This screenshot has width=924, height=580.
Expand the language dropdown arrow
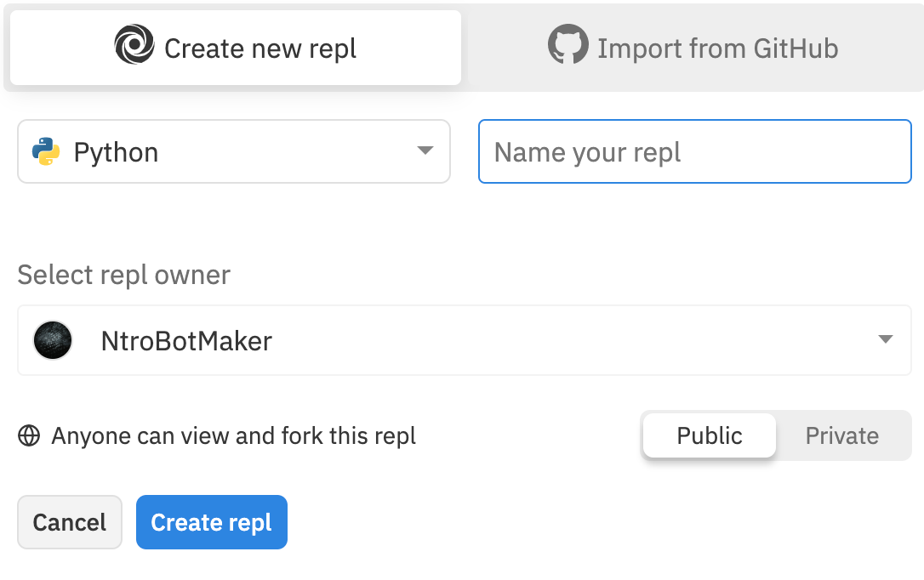tap(425, 151)
